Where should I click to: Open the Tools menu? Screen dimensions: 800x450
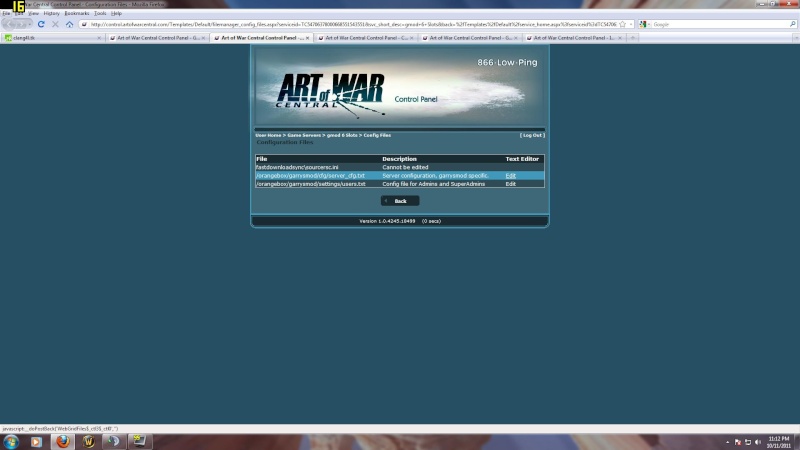point(100,13)
